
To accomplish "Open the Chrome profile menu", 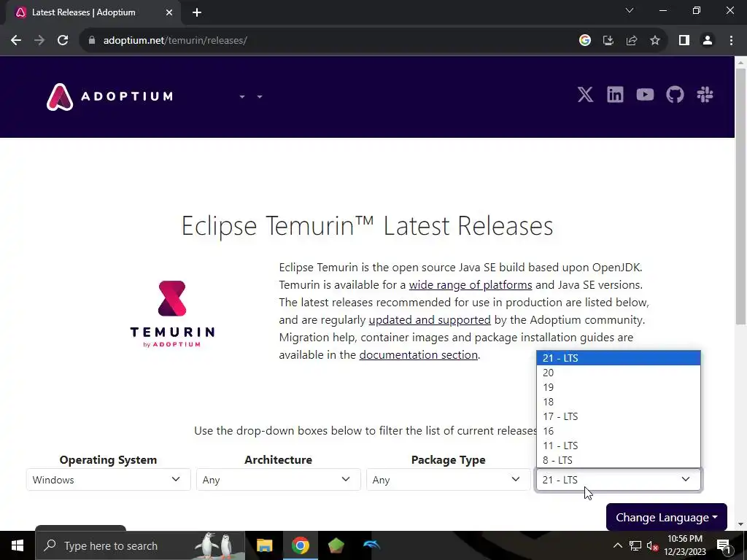I will [708, 41].
